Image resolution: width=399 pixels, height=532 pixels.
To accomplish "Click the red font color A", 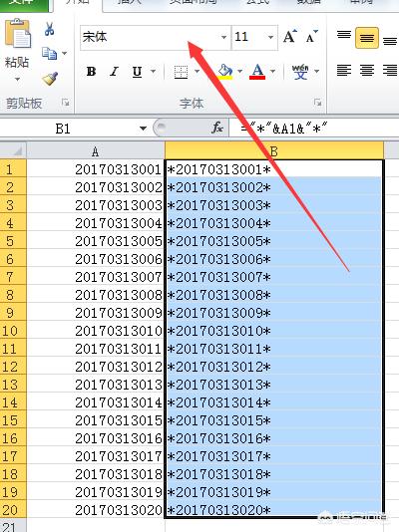I will click(257, 72).
